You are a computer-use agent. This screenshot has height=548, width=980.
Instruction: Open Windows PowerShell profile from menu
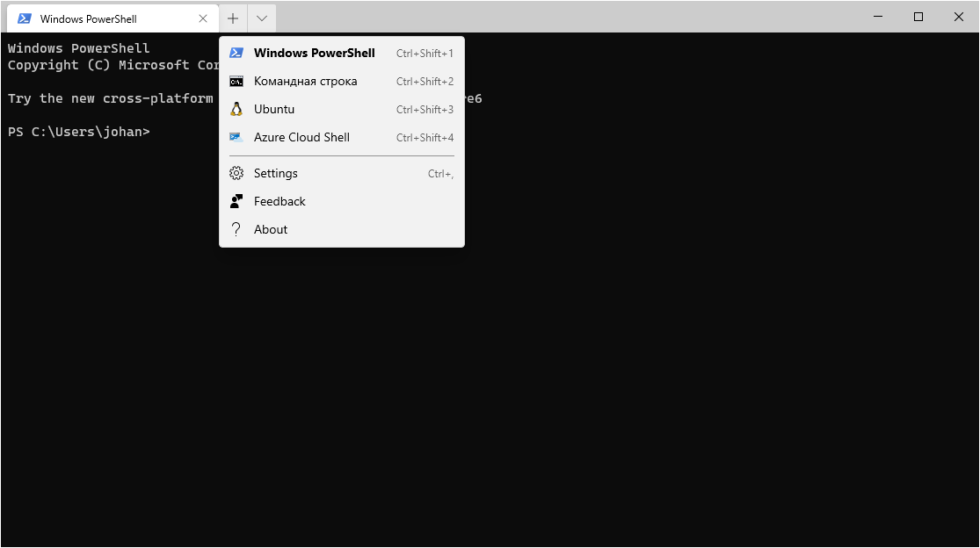342,53
